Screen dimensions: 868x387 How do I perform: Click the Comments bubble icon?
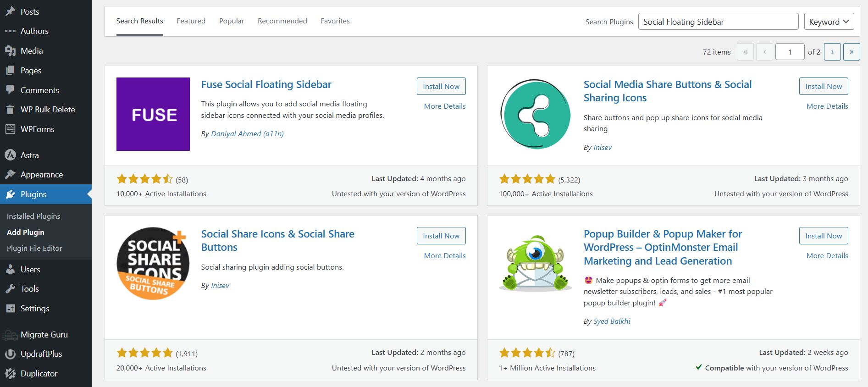coord(10,90)
